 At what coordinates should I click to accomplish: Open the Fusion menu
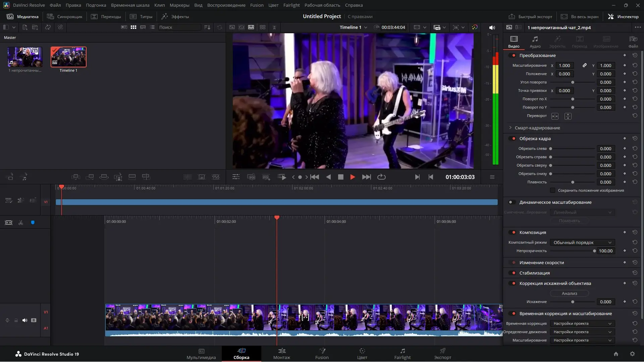[x=257, y=5]
